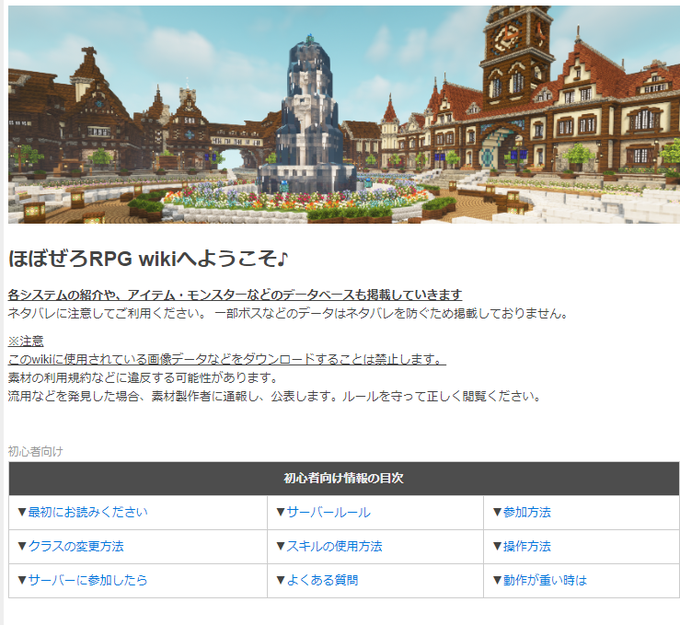This screenshot has width=680, height=625.
Task: Open the サーバールール link
Action: pyautogui.click(x=328, y=512)
